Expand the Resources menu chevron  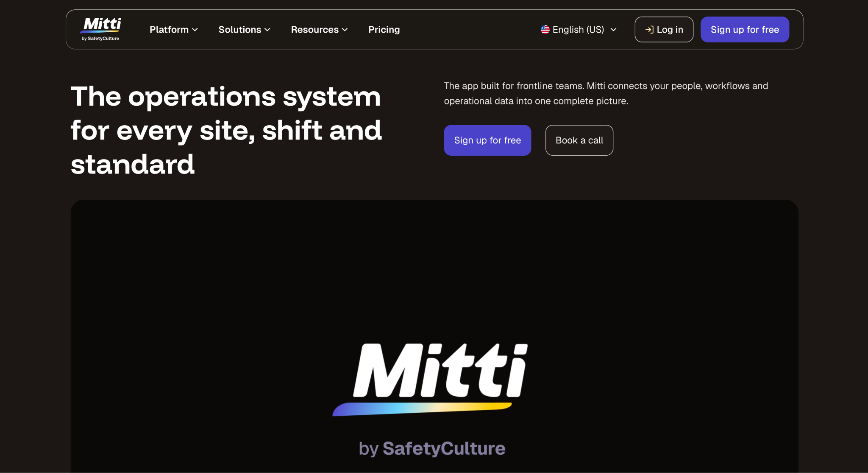pos(345,30)
